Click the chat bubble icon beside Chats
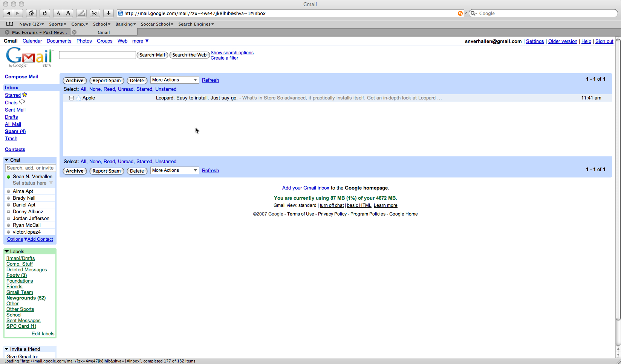Screen dimensions: 621x364 pos(22,102)
